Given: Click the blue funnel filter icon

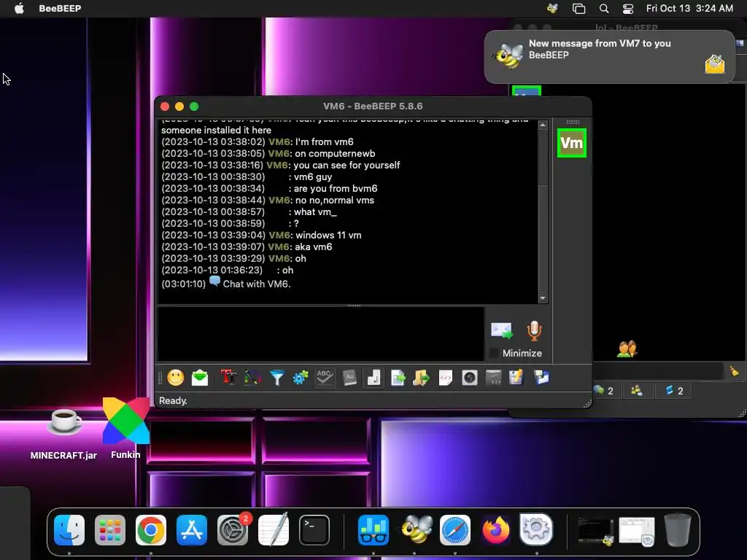Looking at the screenshot, I should point(276,378).
